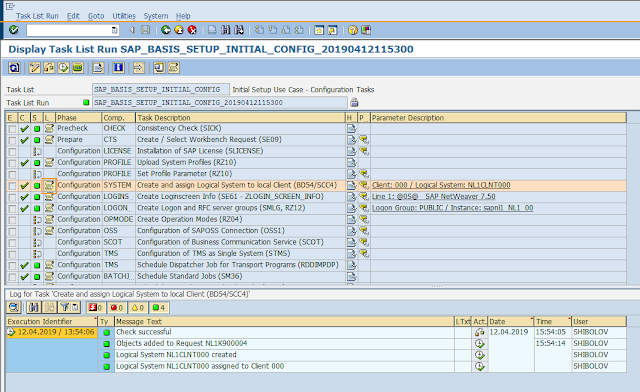Open the log icon for Precheck row

point(49,128)
